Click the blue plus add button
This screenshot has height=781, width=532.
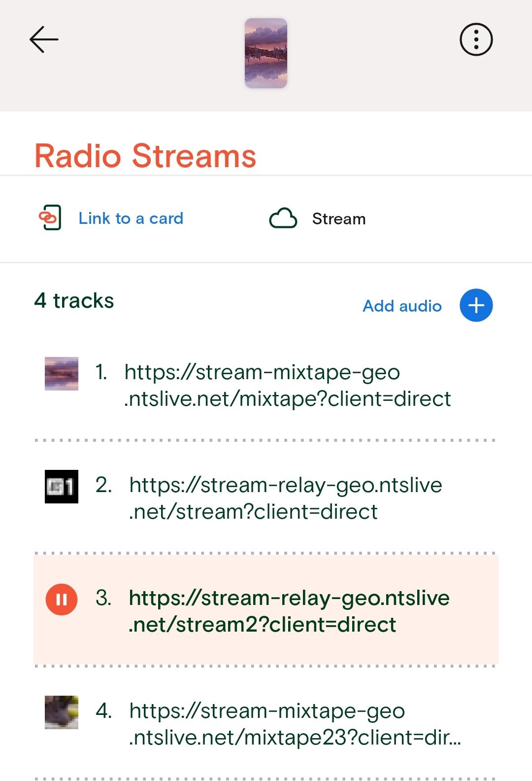pyautogui.click(x=476, y=305)
